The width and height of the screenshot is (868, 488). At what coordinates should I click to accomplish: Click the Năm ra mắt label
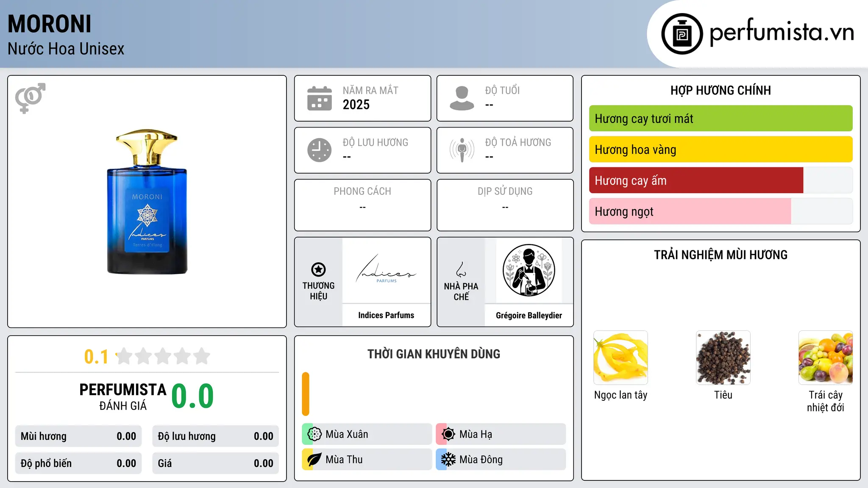[x=370, y=90]
